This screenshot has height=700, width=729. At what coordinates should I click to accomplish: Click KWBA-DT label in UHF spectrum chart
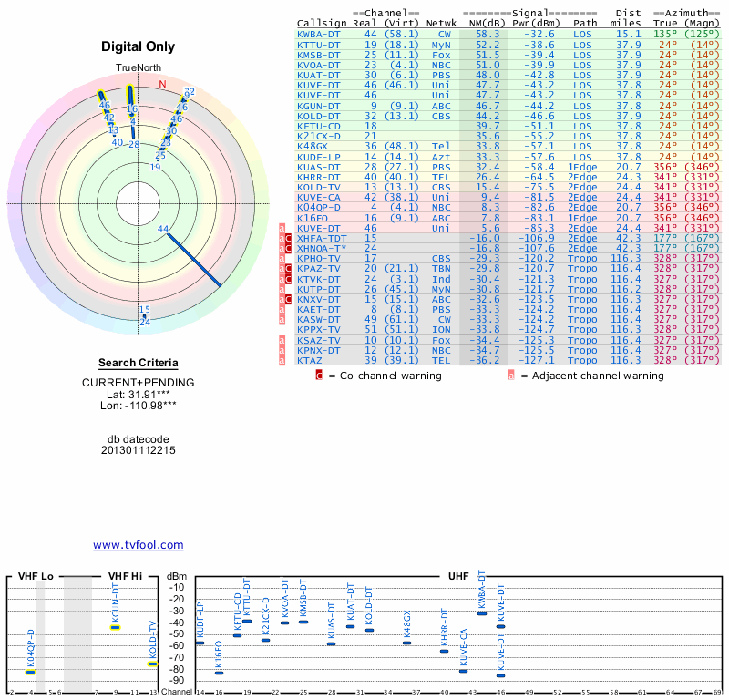click(482, 591)
